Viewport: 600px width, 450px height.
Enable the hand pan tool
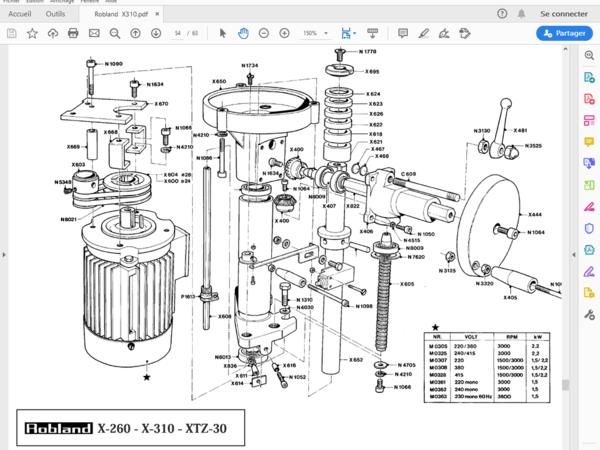243,33
